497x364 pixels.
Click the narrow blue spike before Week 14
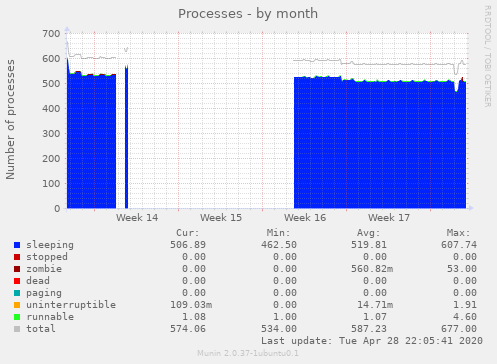click(126, 137)
